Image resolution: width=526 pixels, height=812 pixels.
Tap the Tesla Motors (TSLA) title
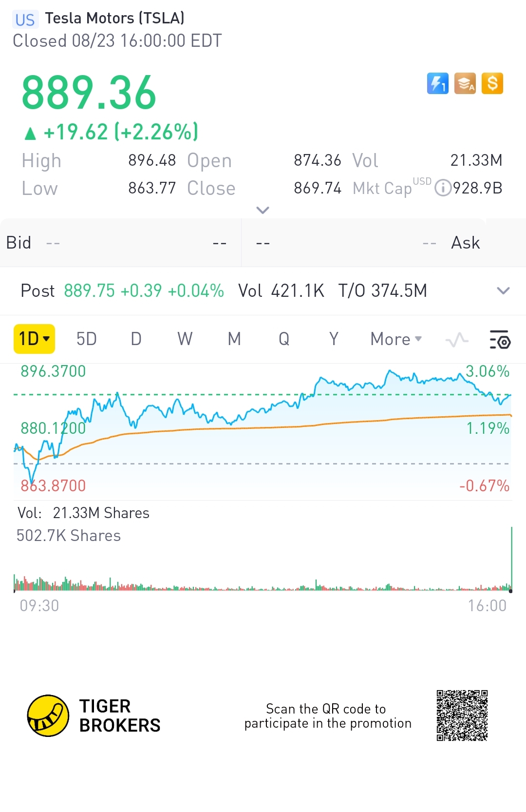pos(115,19)
